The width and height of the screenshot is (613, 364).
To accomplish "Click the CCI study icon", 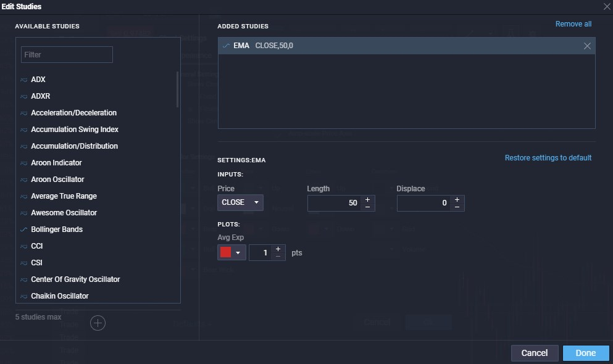I will click(24, 246).
